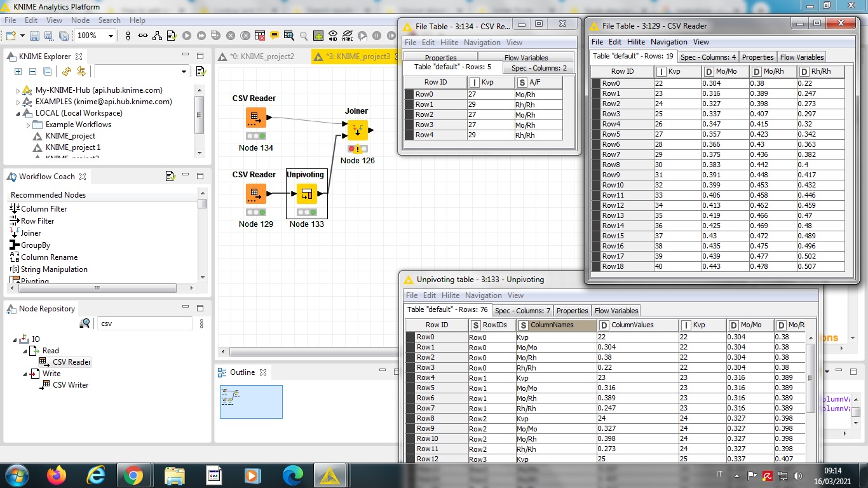Open the KNIME_project2 editor tab
The width and height of the screenshot is (868, 488).
(x=261, y=57)
